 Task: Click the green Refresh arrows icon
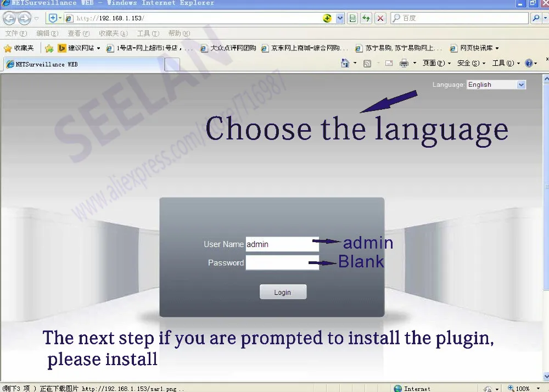pyautogui.click(x=366, y=18)
